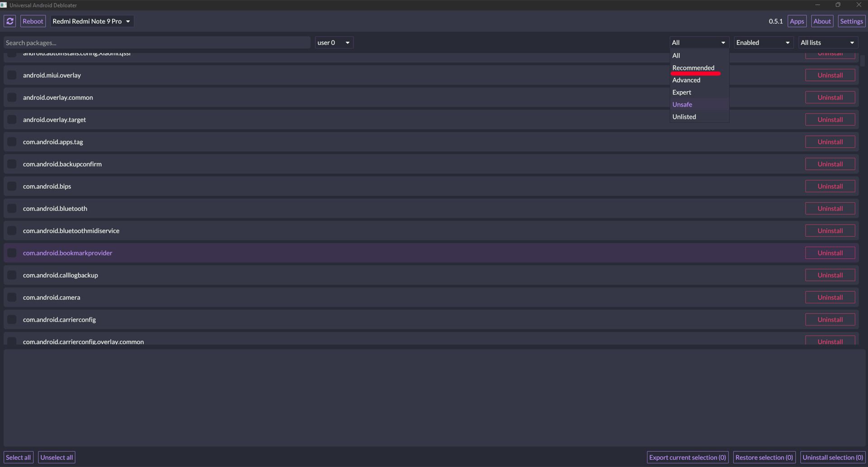Uninstall com.android.bluetoothmidiservice
Image resolution: width=868 pixels, height=467 pixels.
click(x=830, y=230)
